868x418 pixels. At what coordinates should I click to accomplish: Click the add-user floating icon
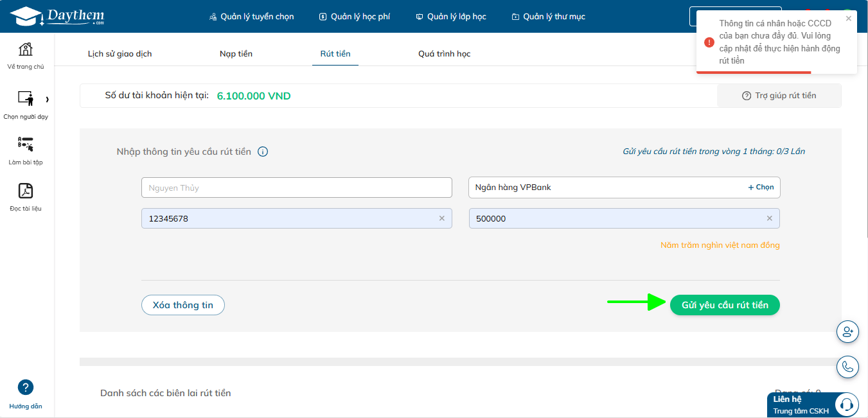(847, 331)
